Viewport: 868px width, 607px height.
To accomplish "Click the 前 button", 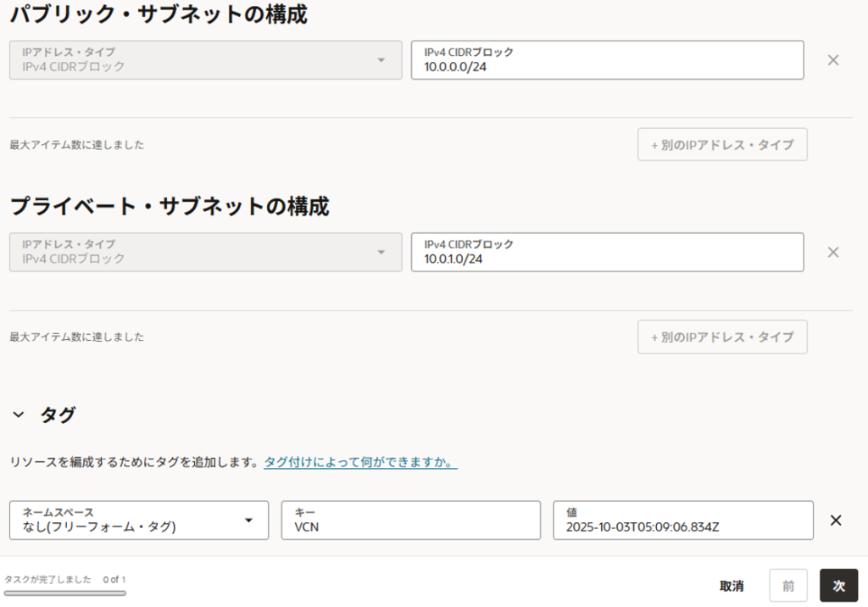I will click(788, 586).
